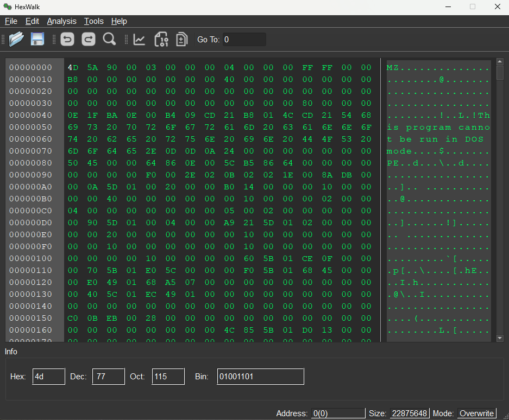This screenshot has width=509, height=420.
Task: Click the Address field in status bar
Action: coord(338,413)
